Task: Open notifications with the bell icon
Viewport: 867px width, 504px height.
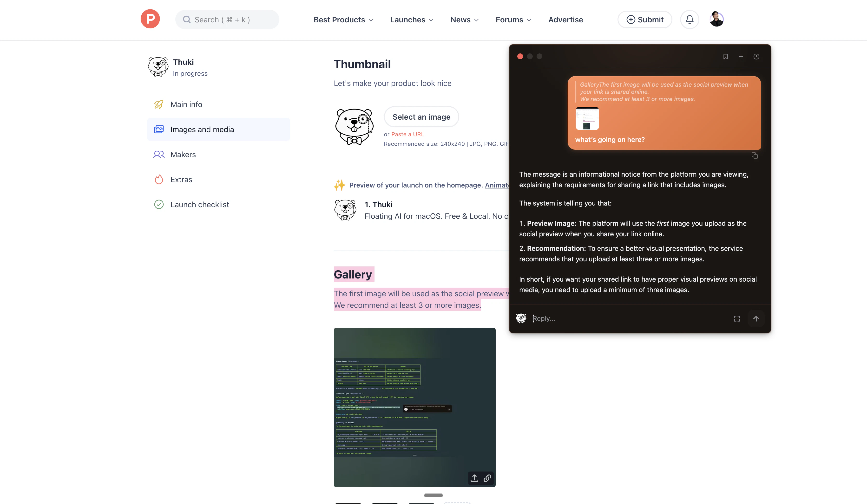Action: point(689,19)
